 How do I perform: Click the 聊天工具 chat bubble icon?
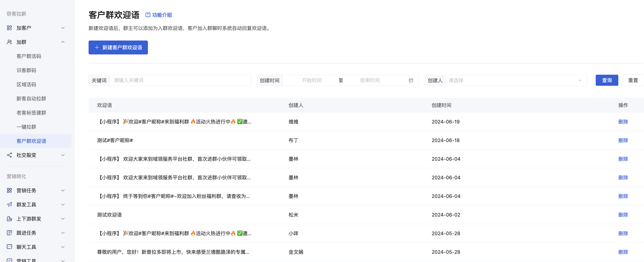click(9, 247)
